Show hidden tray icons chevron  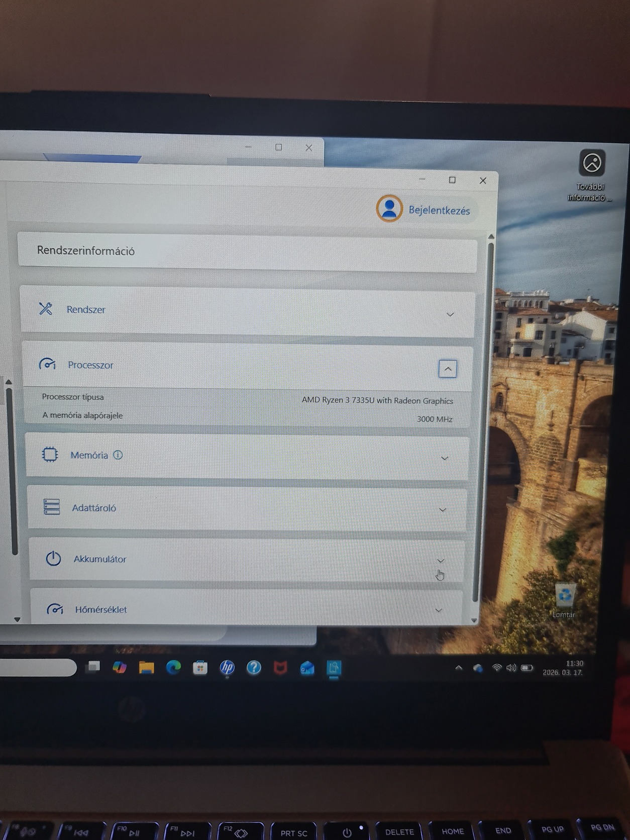tap(459, 668)
